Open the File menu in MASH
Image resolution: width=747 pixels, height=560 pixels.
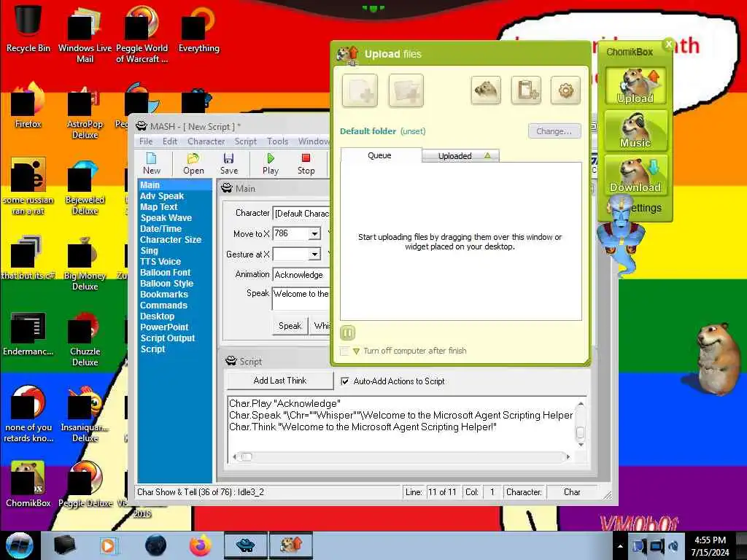pos(146,141)
